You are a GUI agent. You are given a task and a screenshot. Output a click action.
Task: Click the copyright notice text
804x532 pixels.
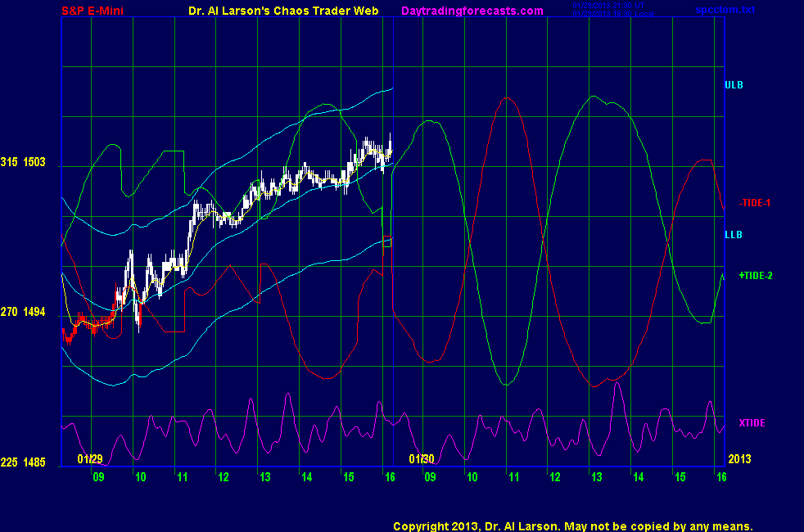573,526
